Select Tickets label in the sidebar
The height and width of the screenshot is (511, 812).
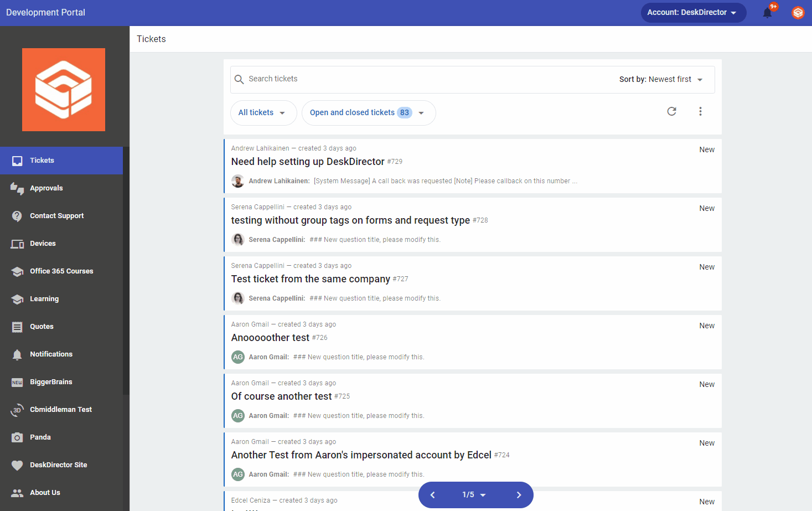pos(42,161)
